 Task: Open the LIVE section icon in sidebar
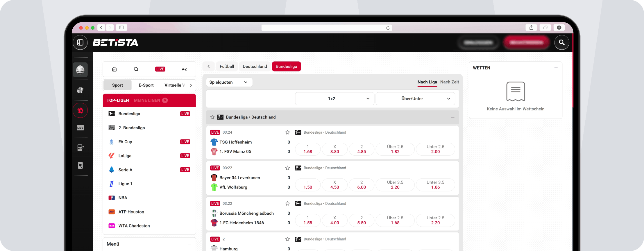coord(80,128)
